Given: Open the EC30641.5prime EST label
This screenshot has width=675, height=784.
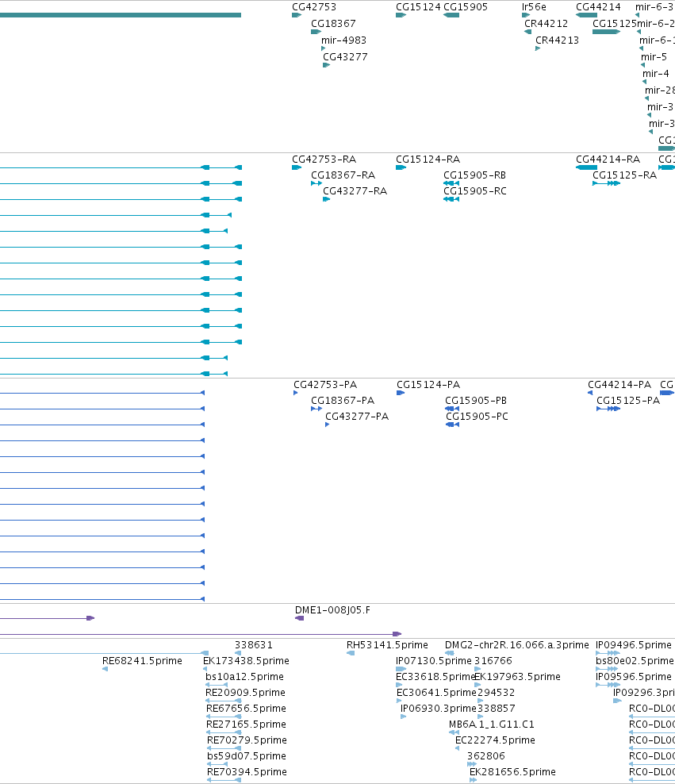Looking at the screenshot, I should pos(436,693).
